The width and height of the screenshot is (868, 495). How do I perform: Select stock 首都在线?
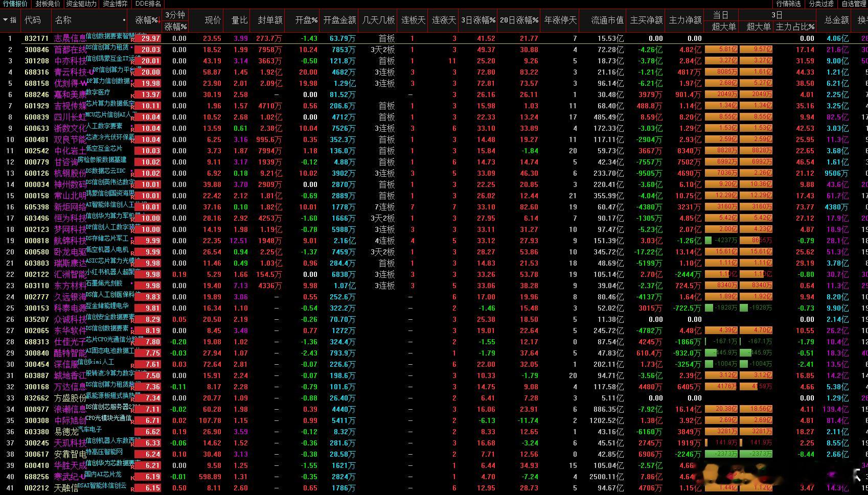pyautogui.click(x=70, y=50)
